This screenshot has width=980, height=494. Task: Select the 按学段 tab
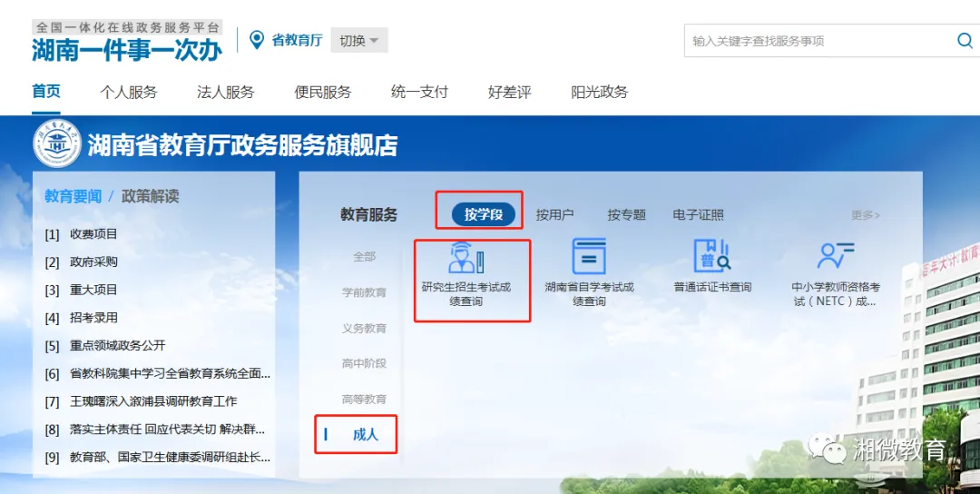pyautogui.click(x=484, y=214)
